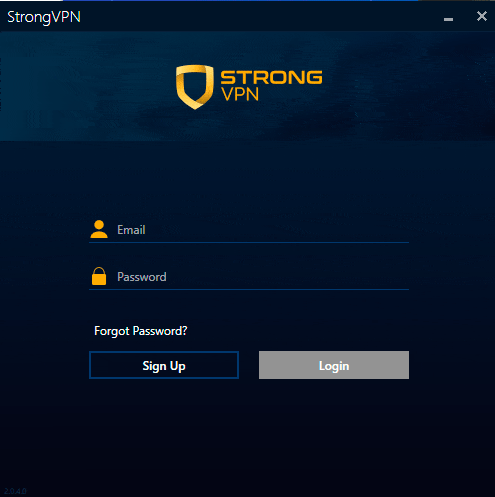The width and height of the screenshot is (495, 497).
Task: Close the StrongVPN window
Action: [482, 16]
